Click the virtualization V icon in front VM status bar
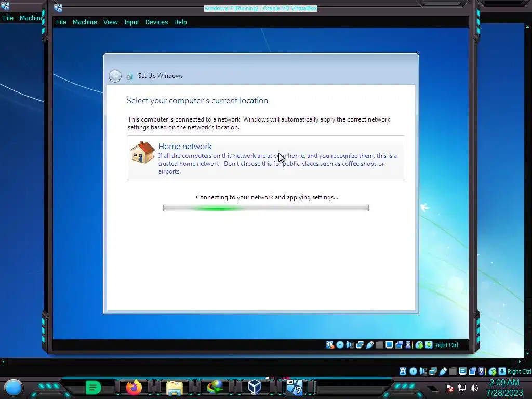The height and width of the screenshot is (399, 532). [408, 345]
